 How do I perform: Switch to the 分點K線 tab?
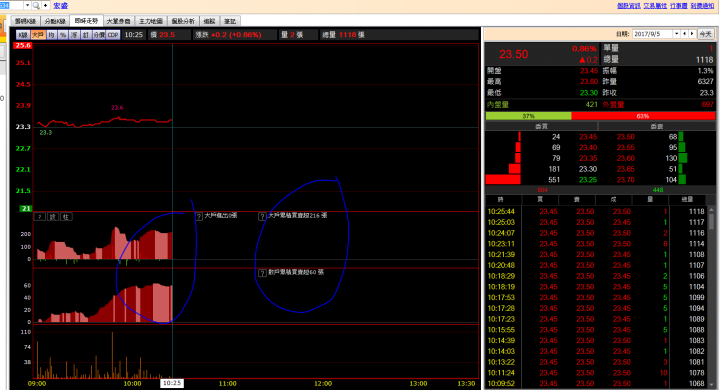[x=56, y=21]
